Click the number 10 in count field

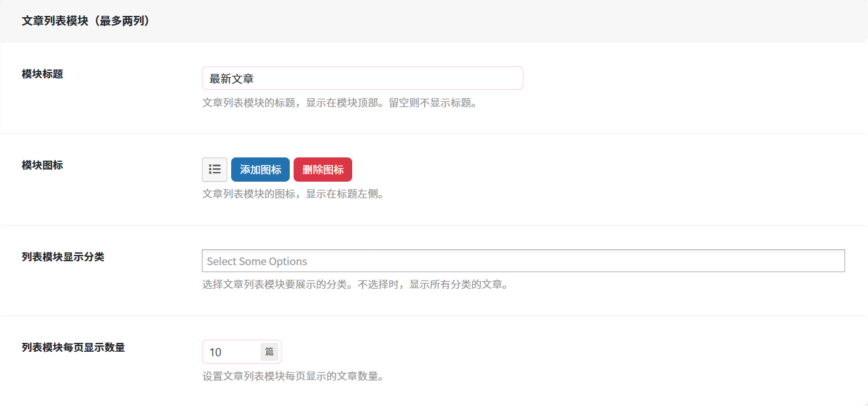(x=215, y=352)
